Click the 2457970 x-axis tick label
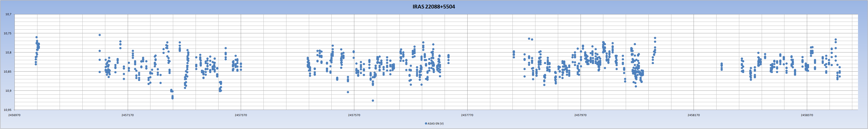The width and height of the screenshot is (868, 129). [580, 115]
